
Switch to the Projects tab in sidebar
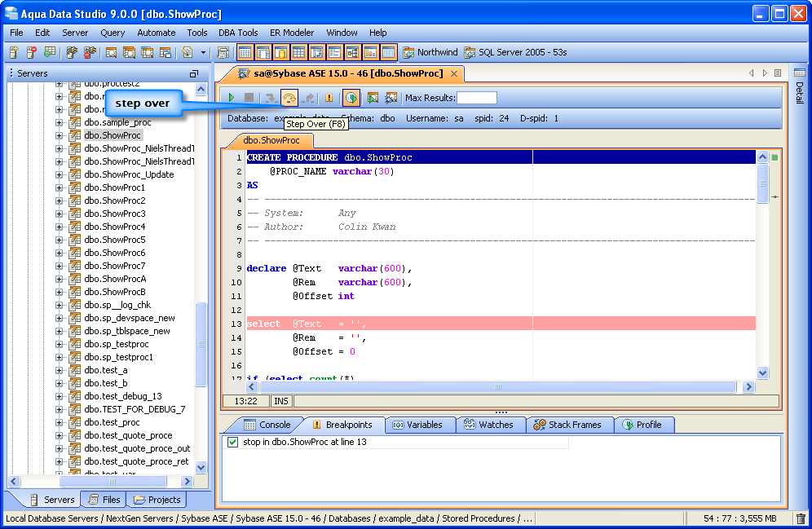point(157,500)
